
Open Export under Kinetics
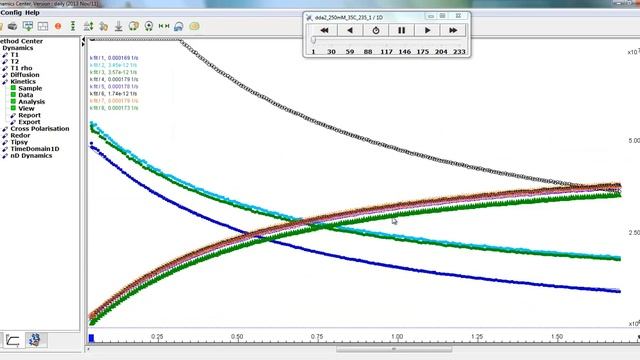pyautogui.click(x=29, y=122)
